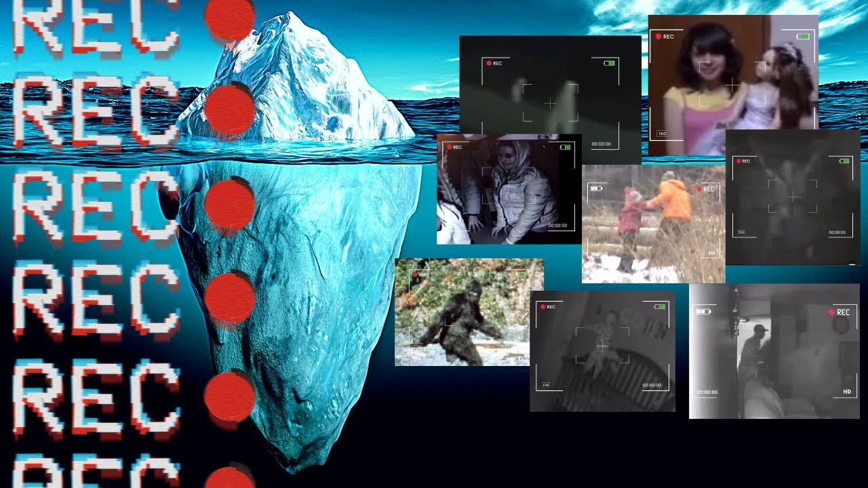Click FHD label on dark shadowy figure clip

point(743,232)
